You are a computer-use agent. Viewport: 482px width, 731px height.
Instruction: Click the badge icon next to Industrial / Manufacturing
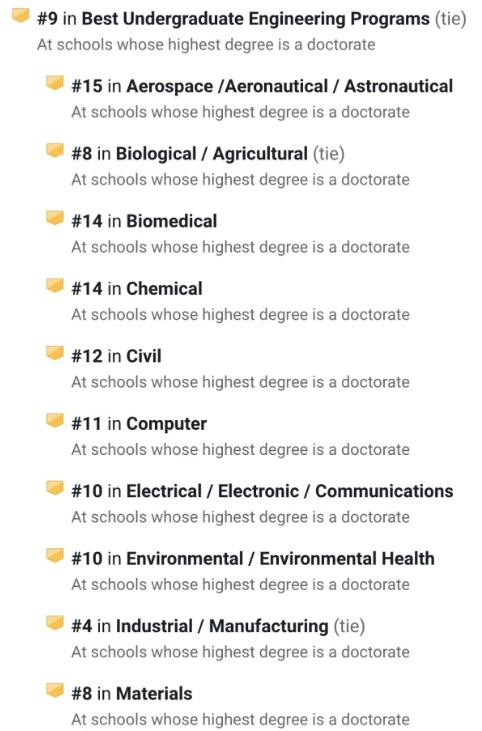(55, 623)
